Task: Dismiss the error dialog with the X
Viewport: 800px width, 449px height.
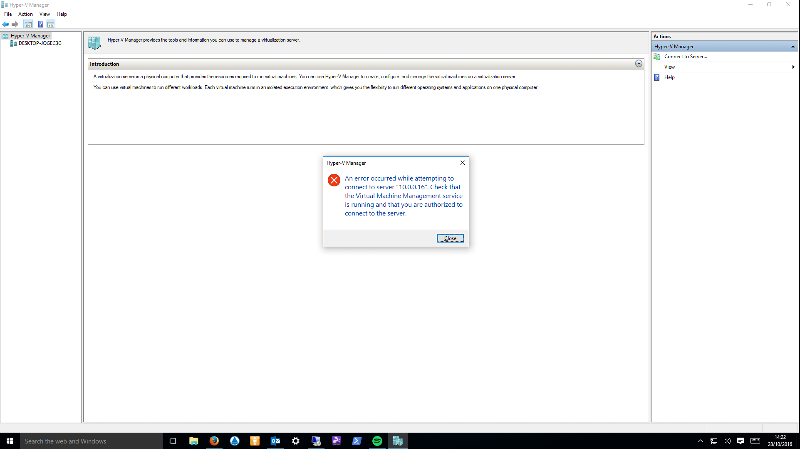Action: click(x=462, y=163)
